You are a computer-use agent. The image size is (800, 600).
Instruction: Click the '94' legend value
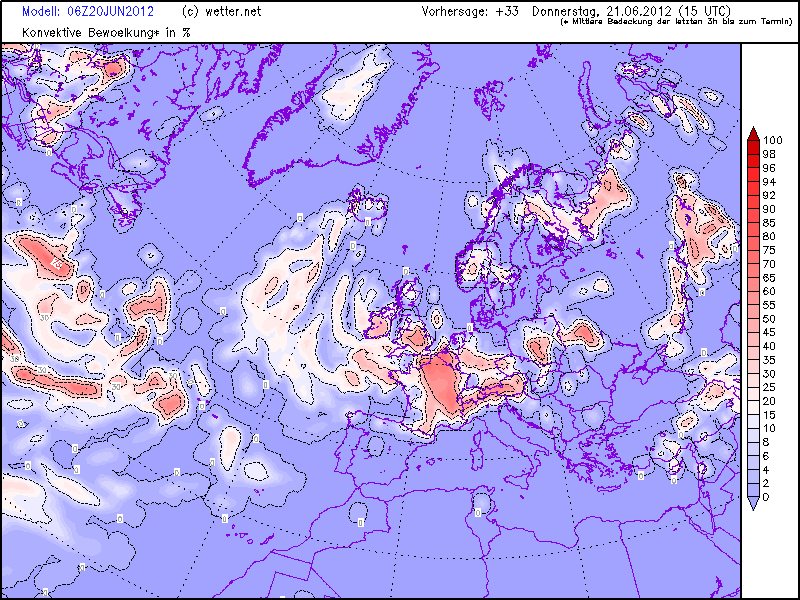[x=769, y=182]
